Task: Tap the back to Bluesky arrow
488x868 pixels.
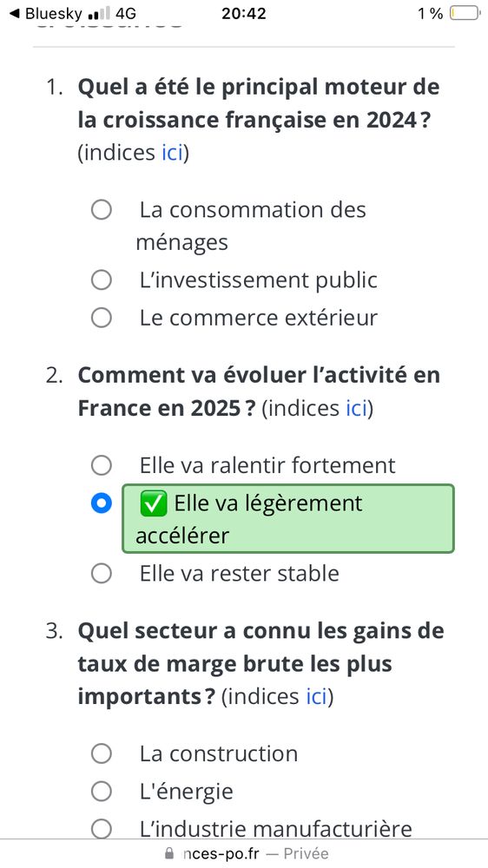Action: pyautogui.click(x=16, y=13)
